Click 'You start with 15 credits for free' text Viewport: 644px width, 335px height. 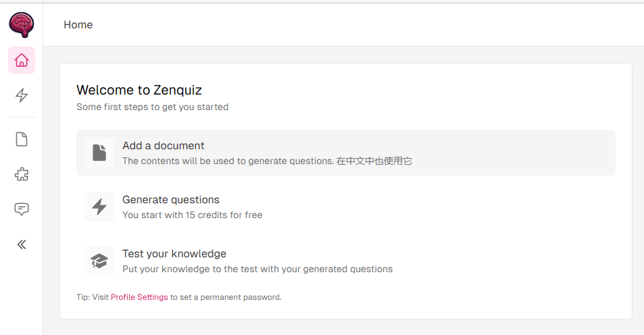coord(192,215)
